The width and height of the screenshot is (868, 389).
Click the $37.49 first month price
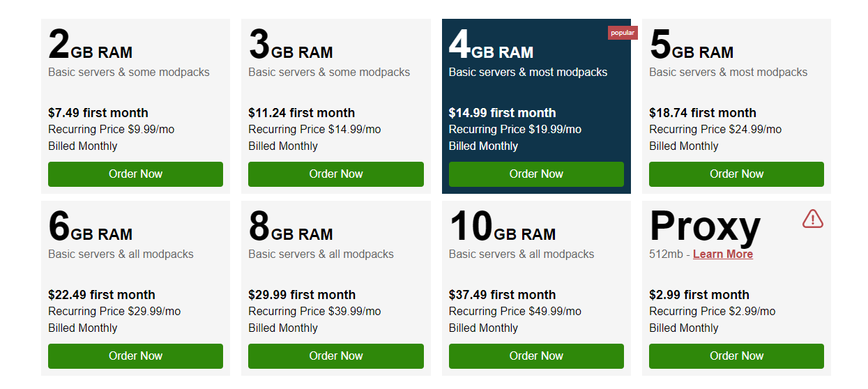tap(502, 295)
